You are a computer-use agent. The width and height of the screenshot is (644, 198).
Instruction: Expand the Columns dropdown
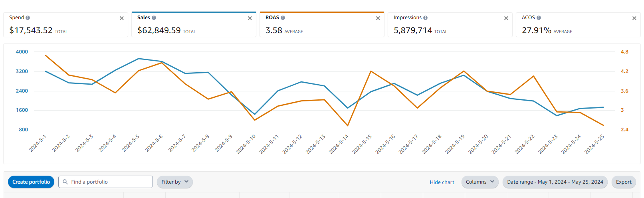click(x=480, y=182)
